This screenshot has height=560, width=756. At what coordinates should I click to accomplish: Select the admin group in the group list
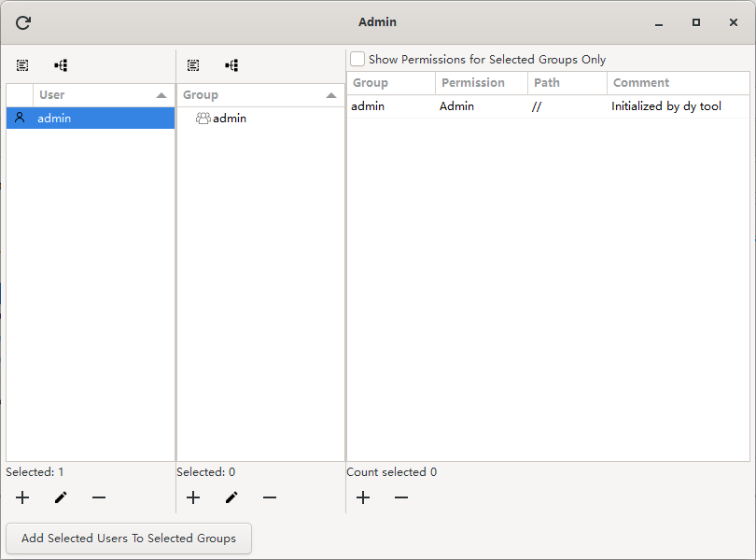pos(229,118)
